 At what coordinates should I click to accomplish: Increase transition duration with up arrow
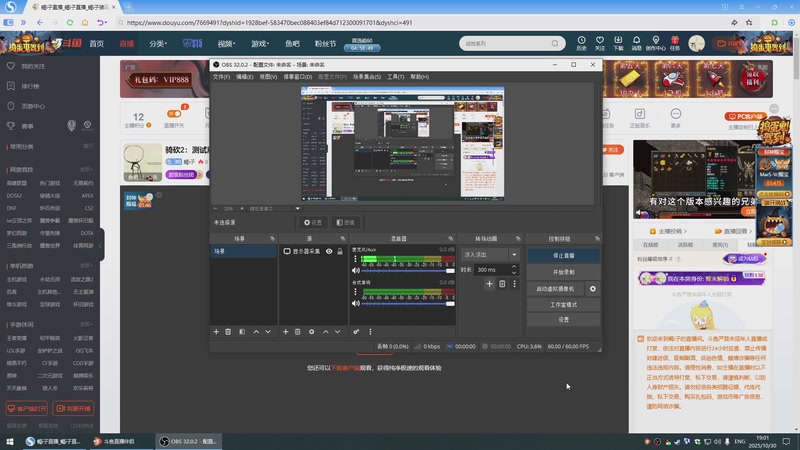coord(514,266)
